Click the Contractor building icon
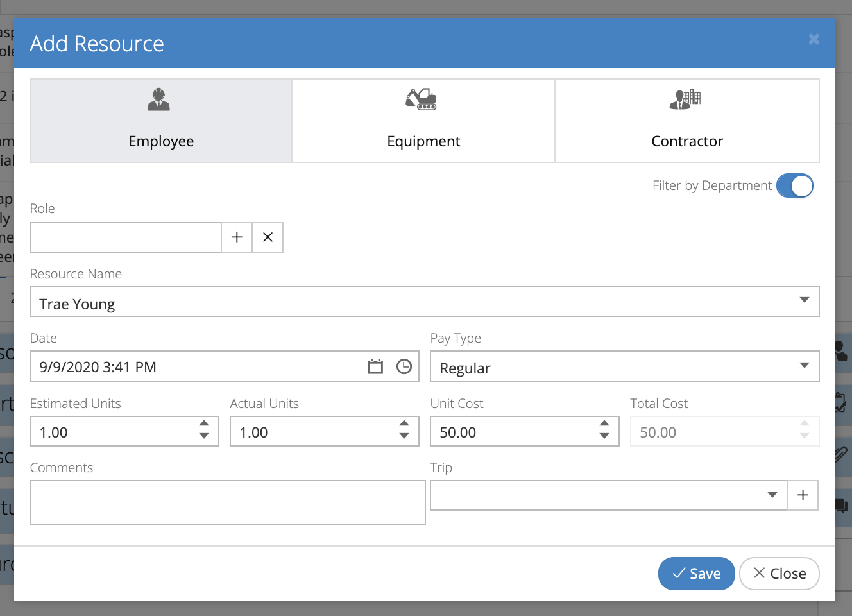 click(x=685, y=99)
